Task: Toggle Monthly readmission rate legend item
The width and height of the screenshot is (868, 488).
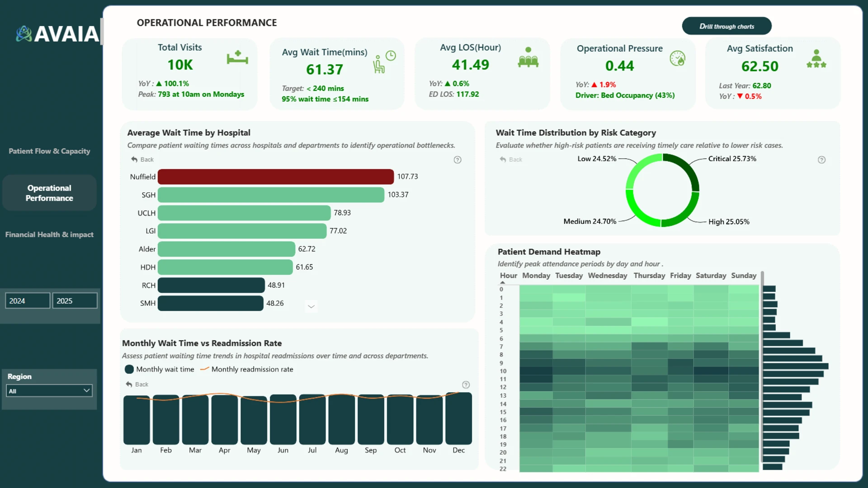Action: click(247, 369)
